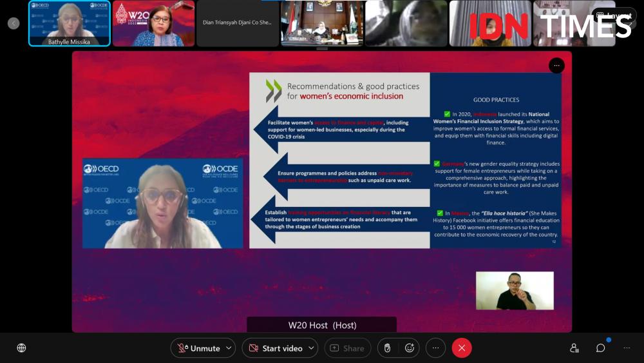Open shared content more options ellipsis
This screenshot has height=363, width=644.
coord(556,66)
